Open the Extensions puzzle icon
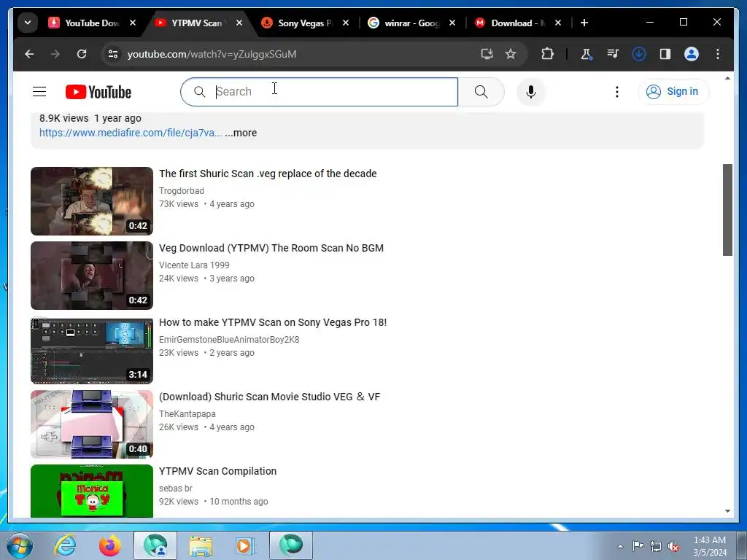This screenshot has height=560, width=747. [547, 54]
